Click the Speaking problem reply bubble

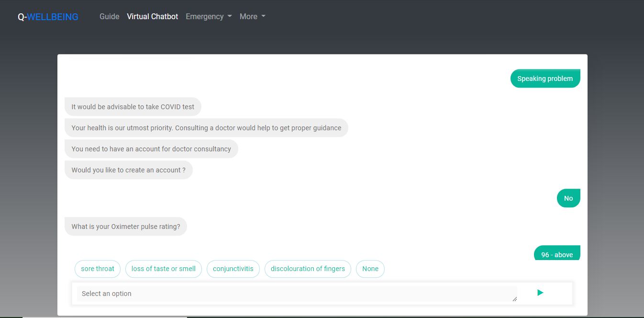coord(545,79)
